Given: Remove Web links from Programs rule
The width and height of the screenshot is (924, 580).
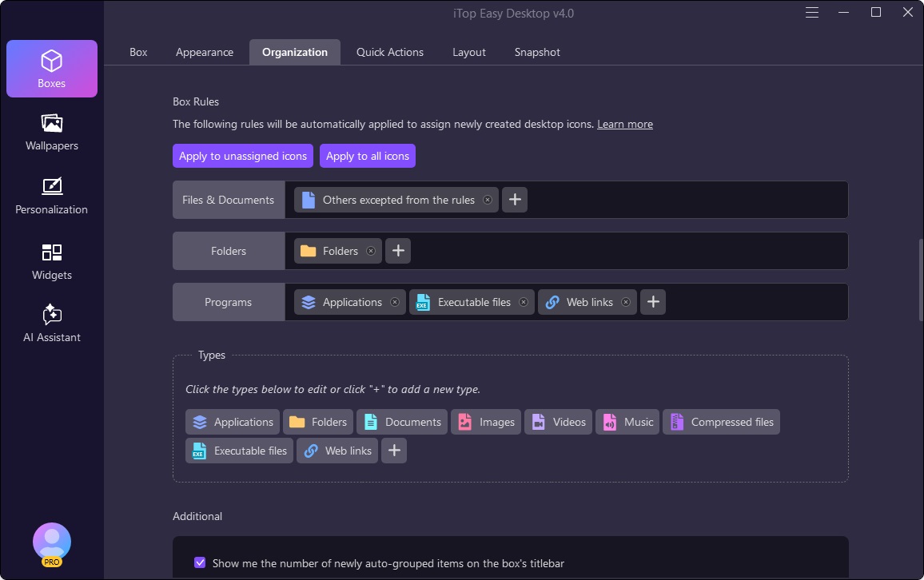Looking at the screenshot, I should (x=626, y=302).
